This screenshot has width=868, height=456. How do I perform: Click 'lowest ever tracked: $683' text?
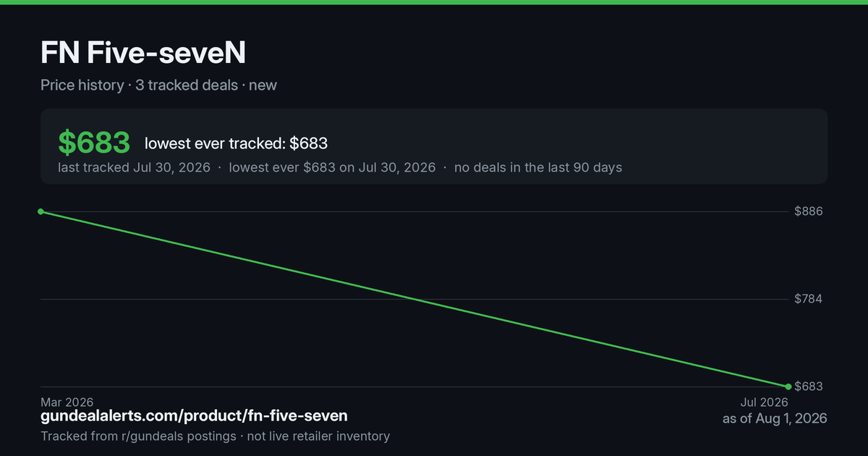(x=236, y=143)
